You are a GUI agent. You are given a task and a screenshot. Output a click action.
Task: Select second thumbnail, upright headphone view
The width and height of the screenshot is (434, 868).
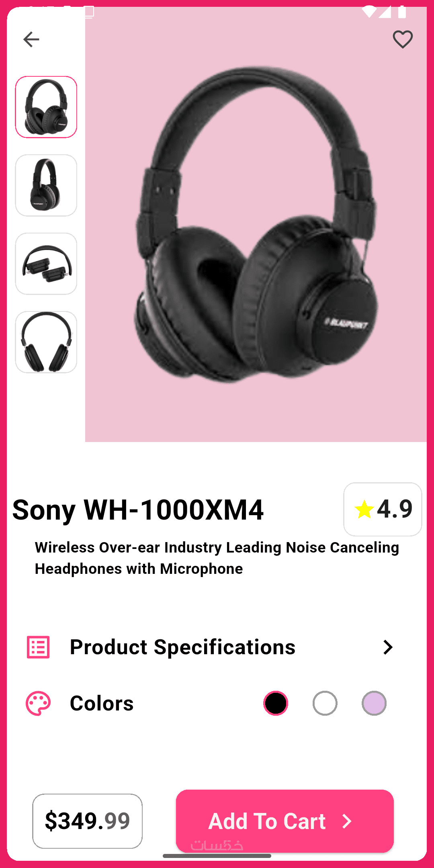point(46,185)
